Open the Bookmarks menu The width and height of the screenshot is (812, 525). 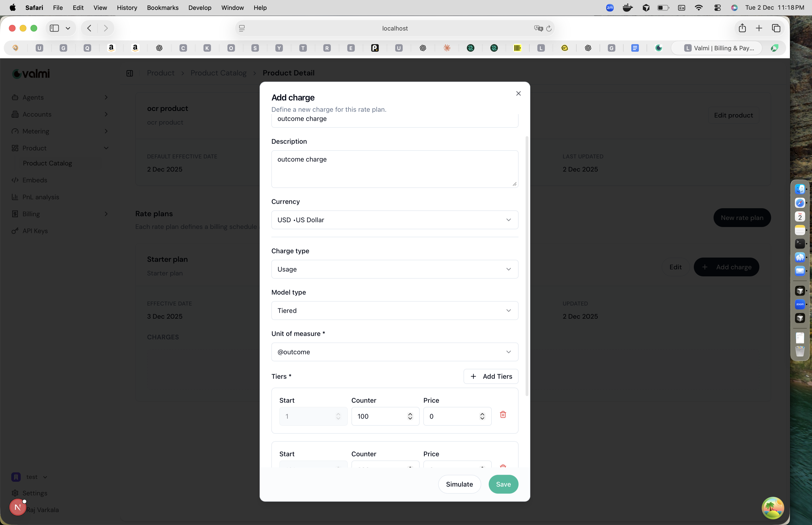163,8
